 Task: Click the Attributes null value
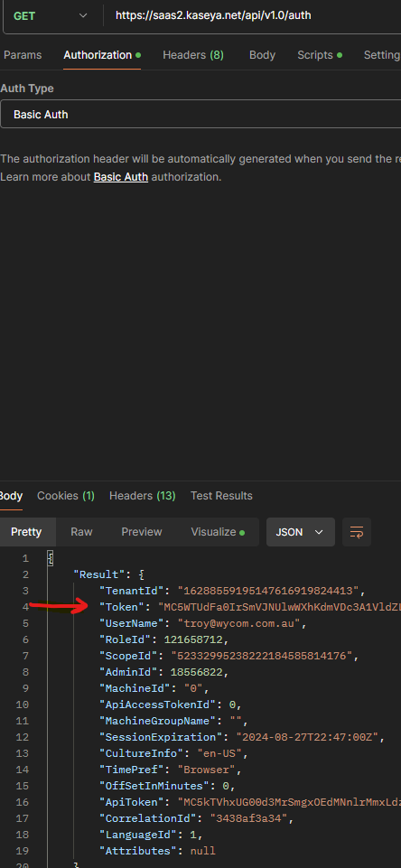(x=202, y=851)
